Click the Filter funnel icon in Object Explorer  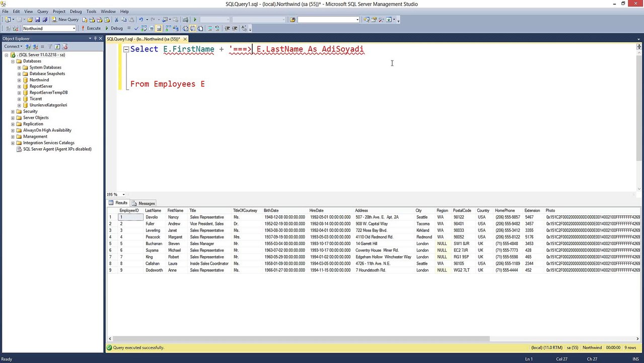pyautogui.click(x=50, y=46)
